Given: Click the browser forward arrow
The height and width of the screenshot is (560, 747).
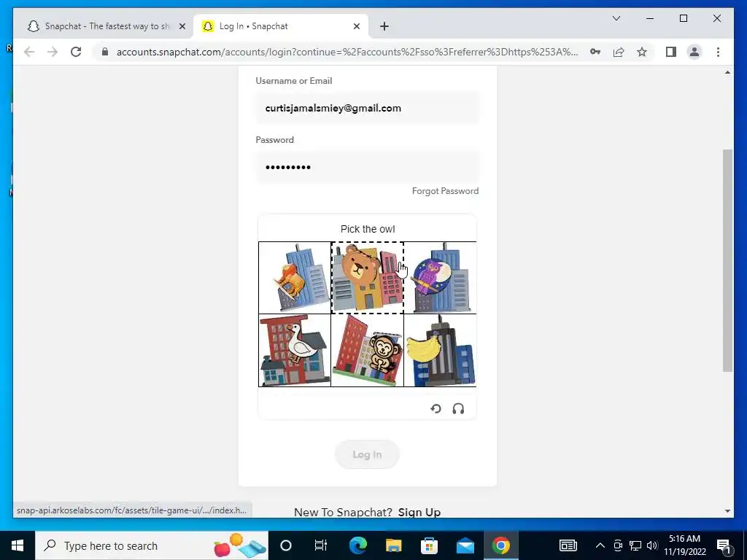Looking at the screenshot, I should click(53, 52).
